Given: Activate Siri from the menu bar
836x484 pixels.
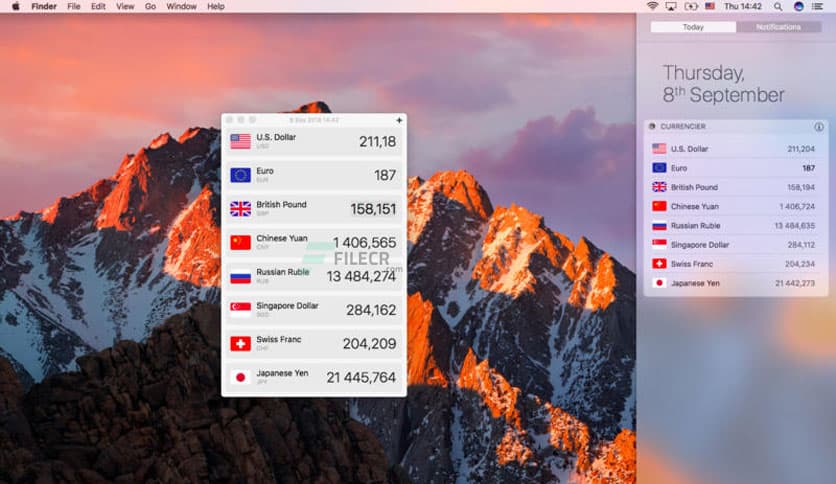Looking at the screenshot, I should (798, 6).
